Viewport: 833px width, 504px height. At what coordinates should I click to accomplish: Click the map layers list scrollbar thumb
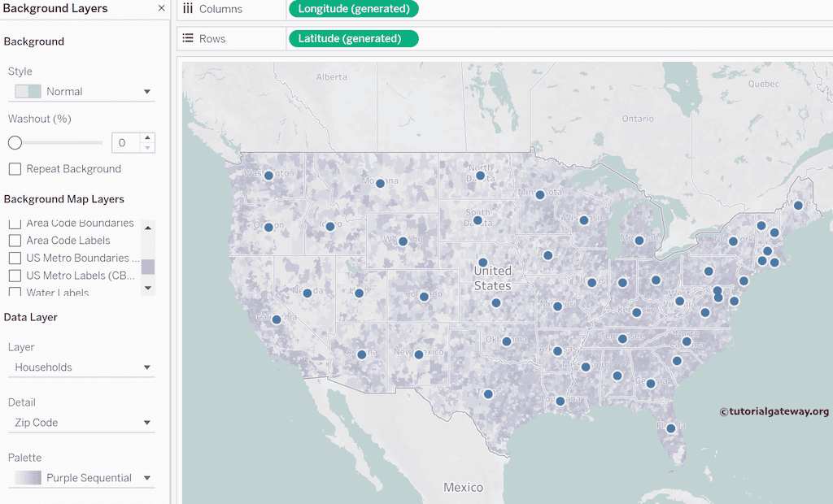[148, 267]
